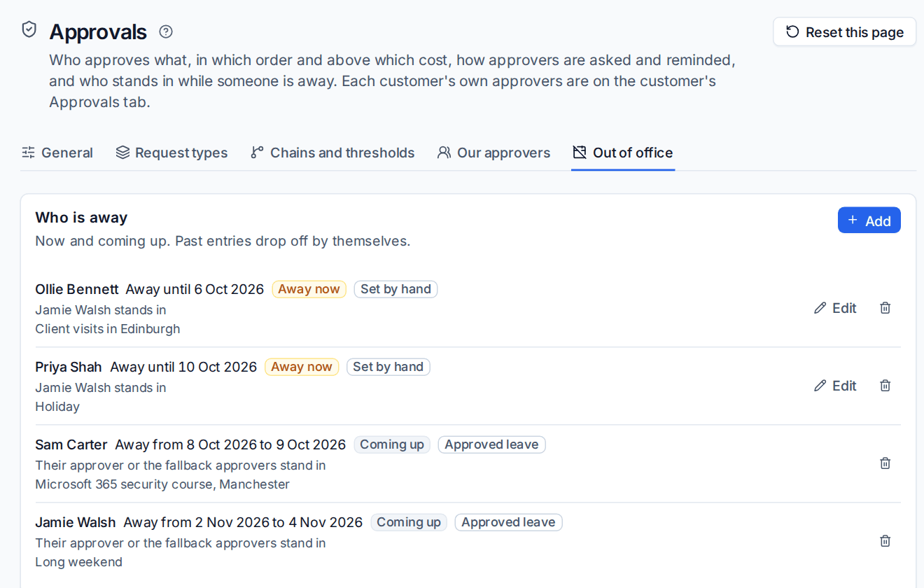This screenshot has height=588, width=924.
Task: Click the Away now badge for Priya Shah
Action: [x=302, y=367]
